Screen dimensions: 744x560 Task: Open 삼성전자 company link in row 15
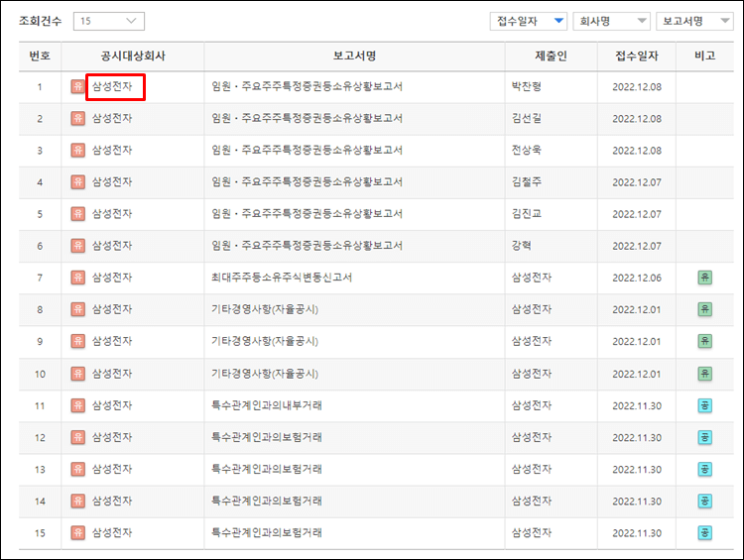point(112,532)
